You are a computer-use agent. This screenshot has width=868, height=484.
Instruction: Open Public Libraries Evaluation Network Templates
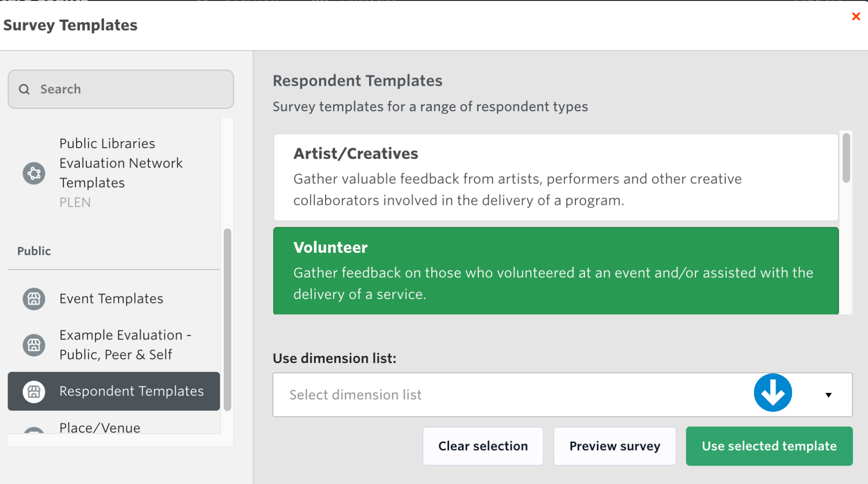121,163
